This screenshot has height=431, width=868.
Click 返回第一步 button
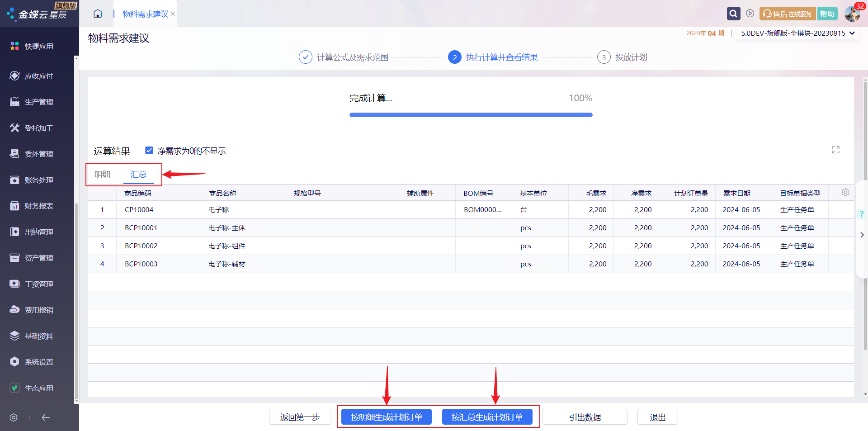coord(300,417)
